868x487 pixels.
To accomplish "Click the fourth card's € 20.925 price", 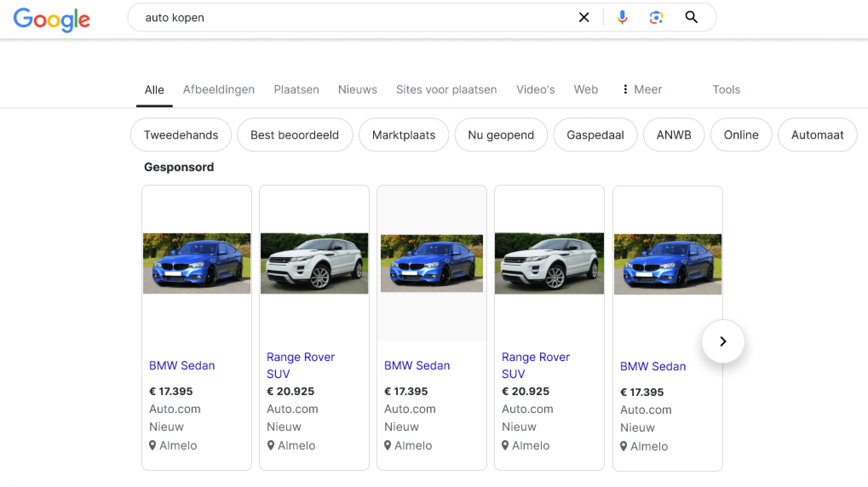I will point(526,391).
